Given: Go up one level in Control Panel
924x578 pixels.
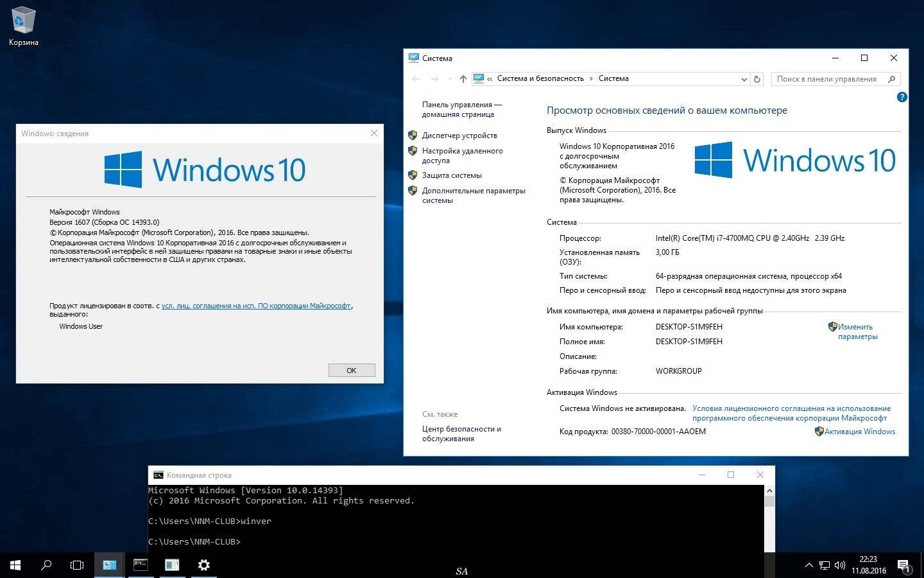Looking at the screenshot, I should click(463, 79).
